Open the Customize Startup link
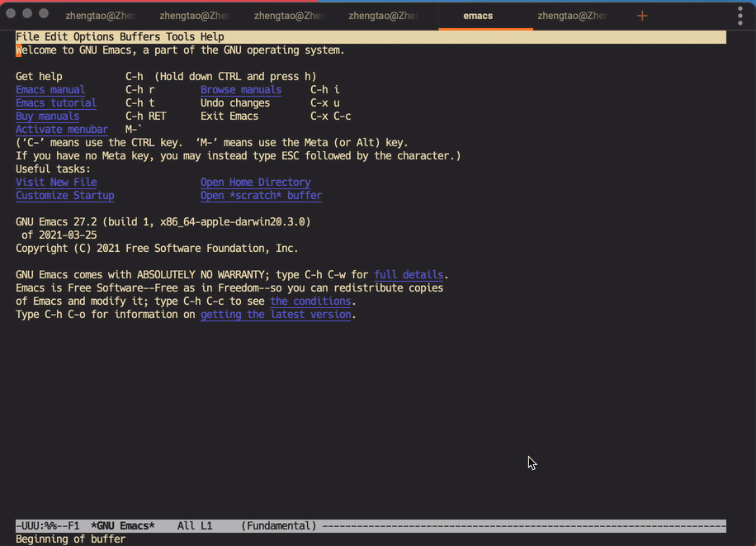This screenshot has height=546, width=756. click(x=65, y=196)
